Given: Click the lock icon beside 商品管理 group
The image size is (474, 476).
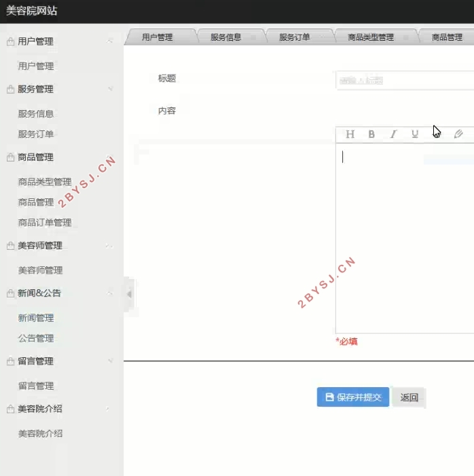Looking at the screenshot, I should click(x=10, y=158).
